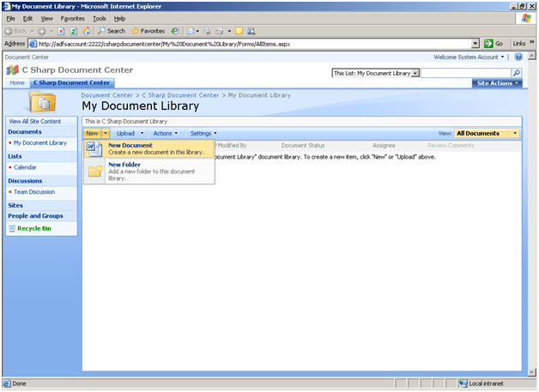Open the Actions toolbar menu
This screenshot has width=539, height=392.
(x=165, y=134)
